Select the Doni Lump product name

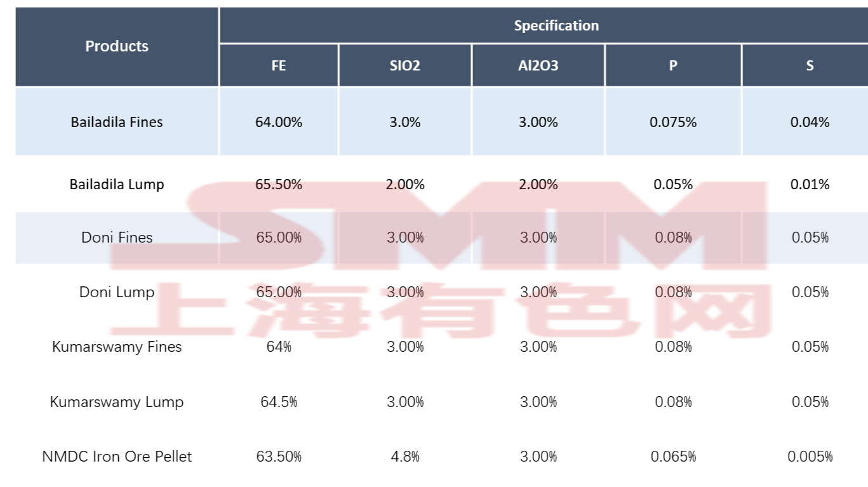tap(117, 292)
